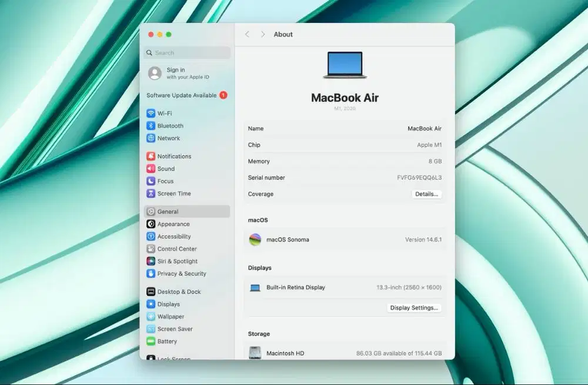
Task: Focus the Search field in sidebar
Action: (187, 52)
